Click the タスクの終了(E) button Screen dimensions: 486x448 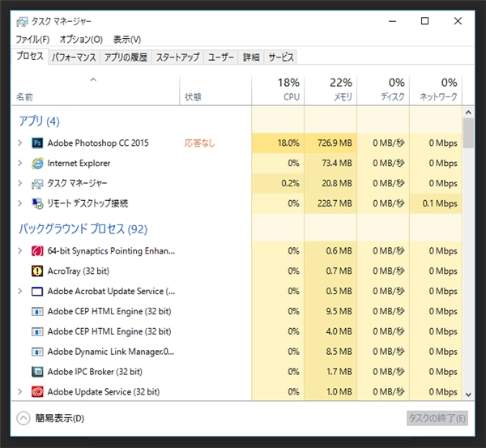coord(437,418)
